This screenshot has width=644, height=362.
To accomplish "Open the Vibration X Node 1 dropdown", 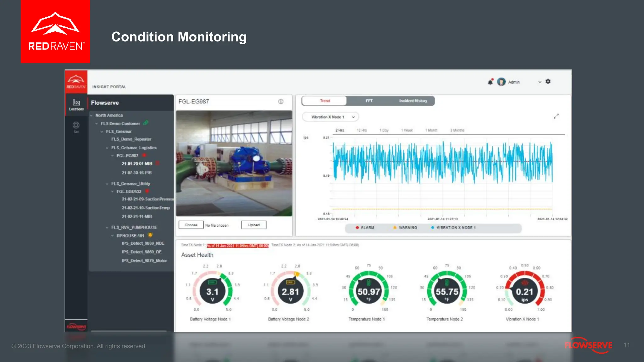I will (330, 117).
